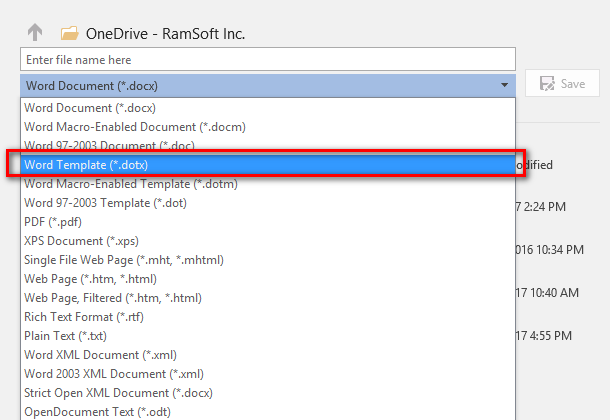Pick Web Page, Filtered format
The height and width of the screenshot is (420, 610).
click(x=113, y=298)
